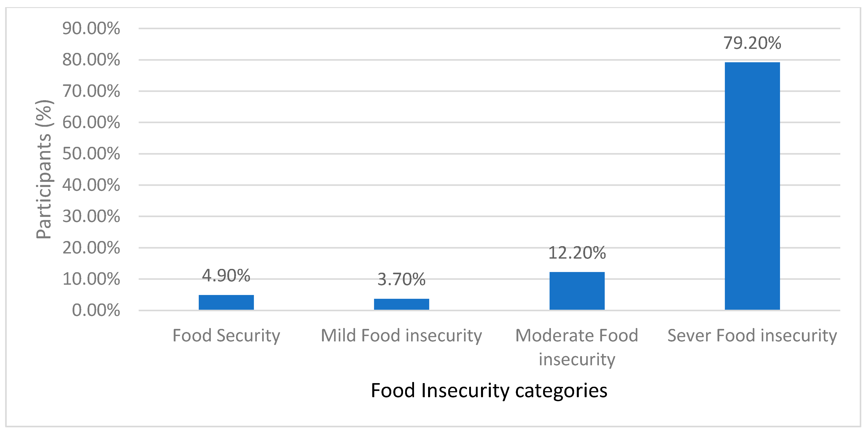Click the 4.90% data label
This screenshot has height=434, width=868.
226,275
